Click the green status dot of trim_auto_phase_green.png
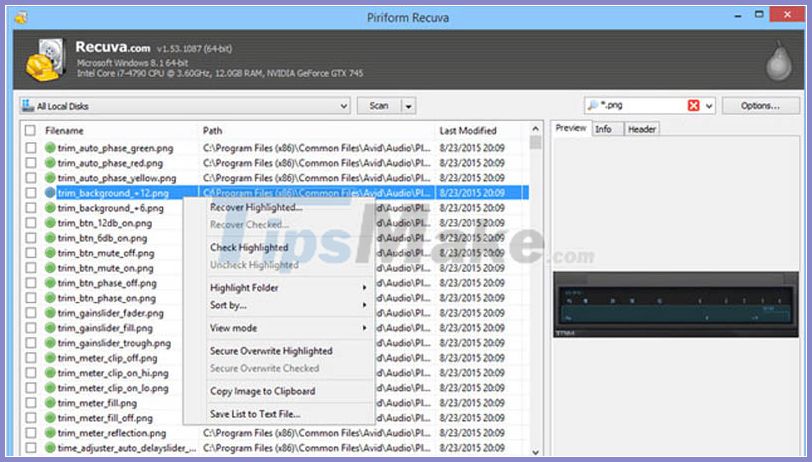The width and height of the screenshot is (812, 462). point(50,148)
